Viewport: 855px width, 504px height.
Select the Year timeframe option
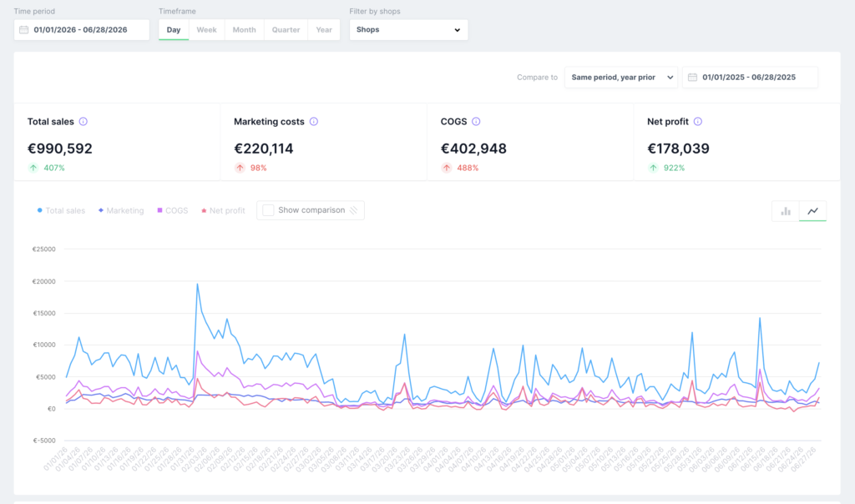[x=324, y=30]
